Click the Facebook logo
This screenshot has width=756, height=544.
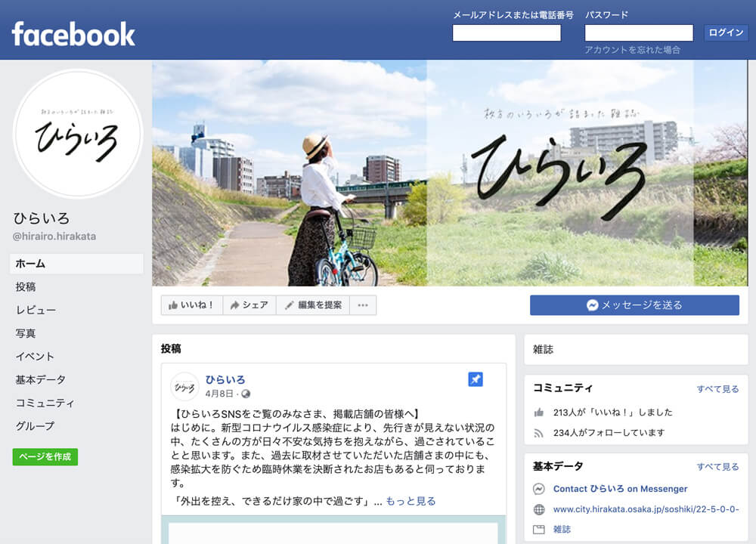73,34
